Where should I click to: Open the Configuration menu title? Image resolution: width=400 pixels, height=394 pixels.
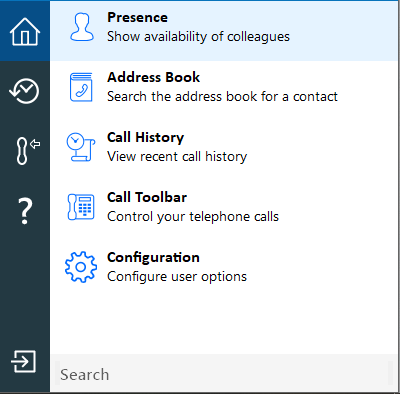pos(153,258)
